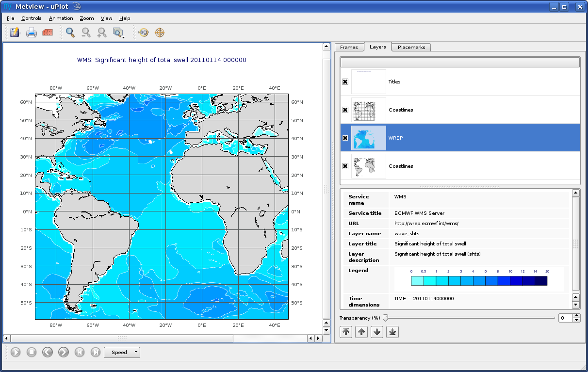Click the plot's horizontal scrollbar far-left arrow
This screenshot has height=372, width=588.
tap(7, 339)
